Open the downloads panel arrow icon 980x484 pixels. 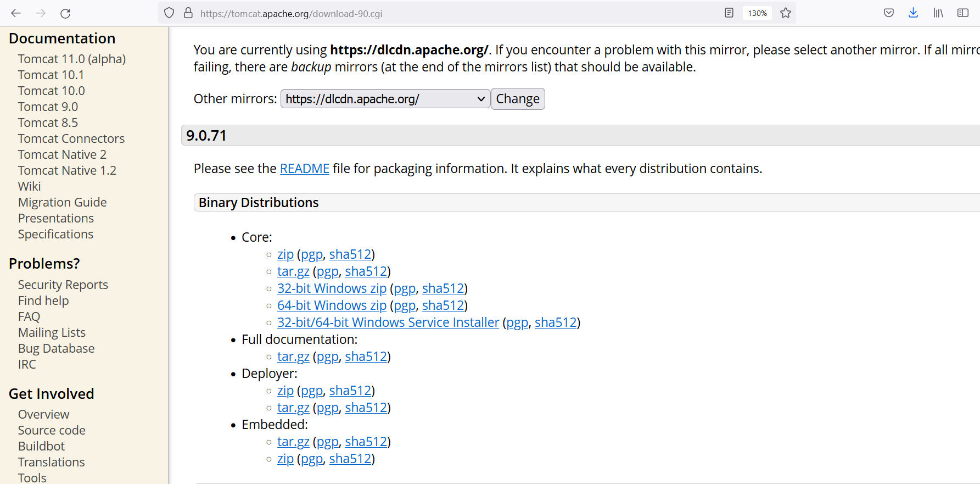(914, 13)
